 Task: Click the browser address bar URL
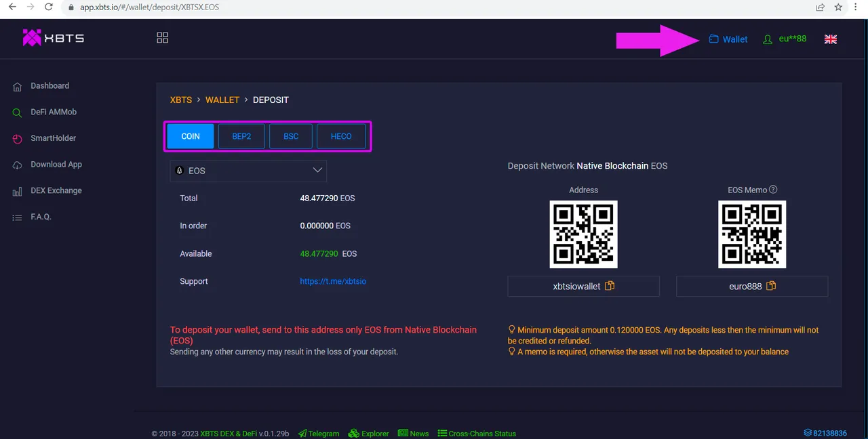[149, 7]
